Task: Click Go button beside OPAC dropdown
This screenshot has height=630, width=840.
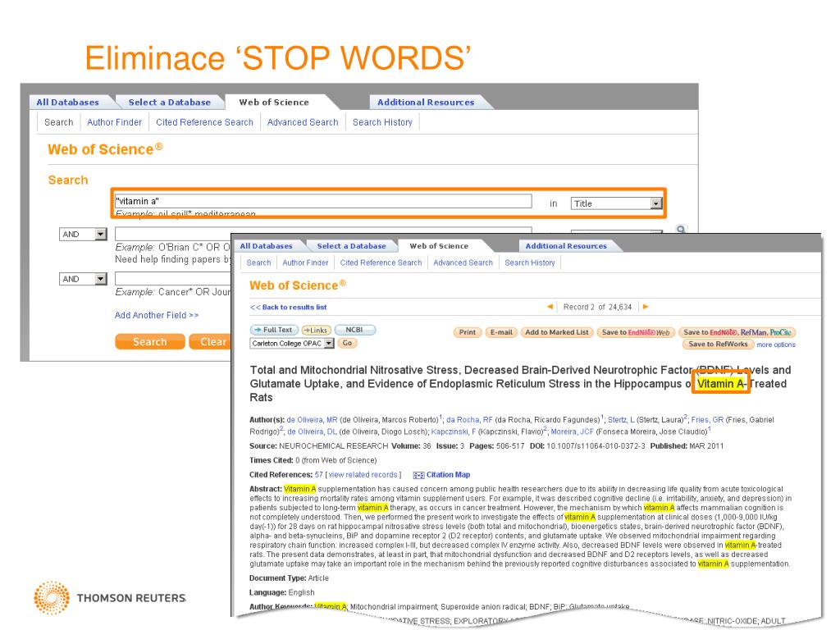Action: tap(347, 344)
